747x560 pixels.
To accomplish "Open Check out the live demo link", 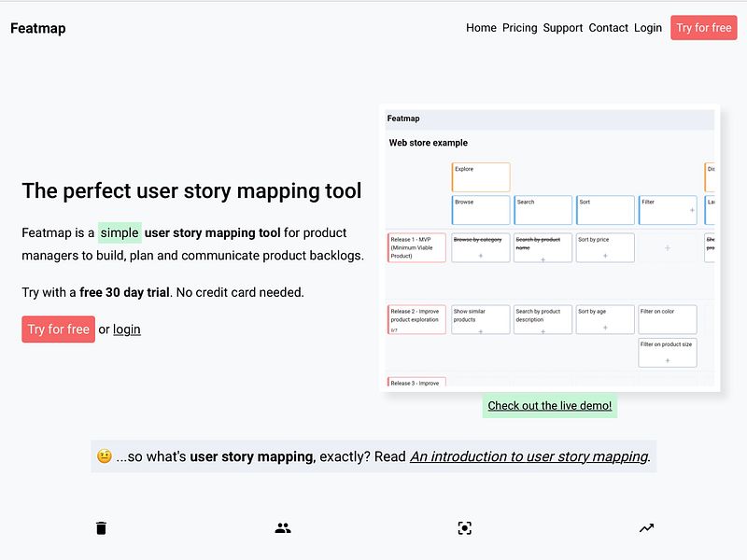I will click(550, 406).
